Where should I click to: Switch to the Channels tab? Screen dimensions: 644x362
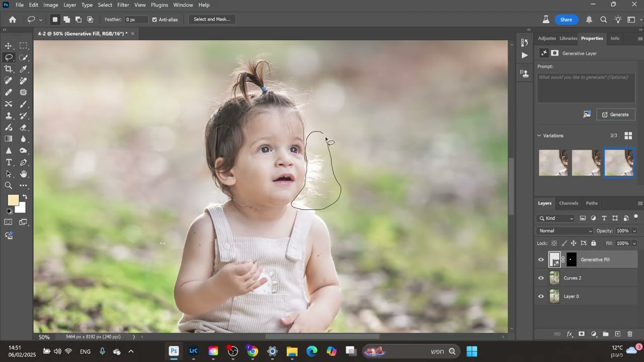click(569, 203)
